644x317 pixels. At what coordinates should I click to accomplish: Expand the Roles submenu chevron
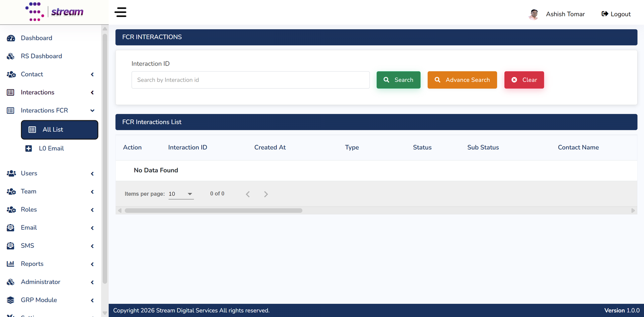coord(92,210)
